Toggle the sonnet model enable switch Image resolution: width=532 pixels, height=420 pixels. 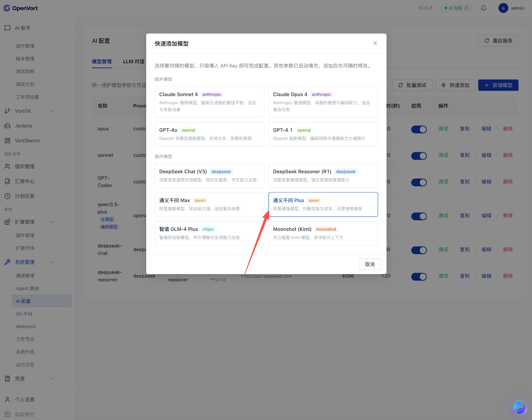(x=419, y=156)
